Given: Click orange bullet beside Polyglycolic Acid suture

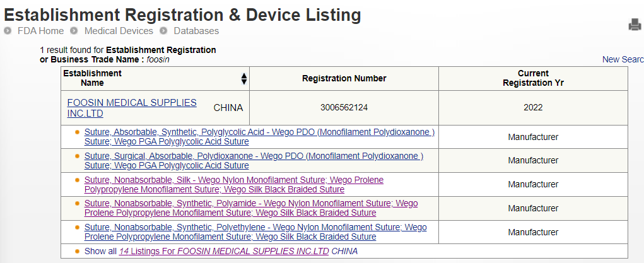Looking at the screenshot, I should 77,132.
